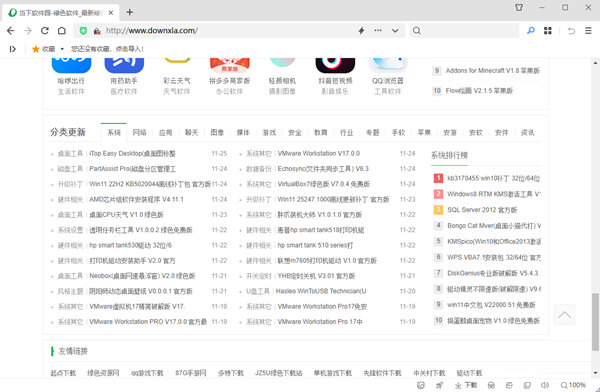Toggle the bookmarks sidebar icon

[13, 49]
